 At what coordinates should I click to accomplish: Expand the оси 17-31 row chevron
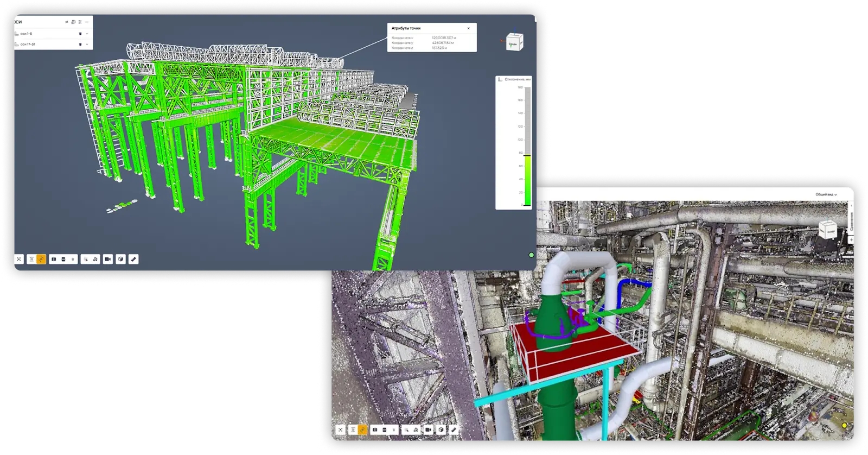[87, 45]
